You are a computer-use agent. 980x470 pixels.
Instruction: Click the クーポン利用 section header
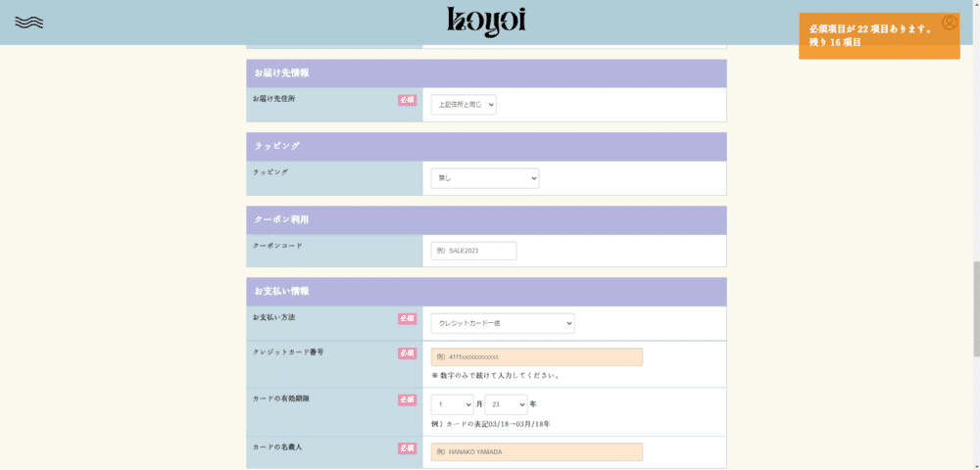[486, 219]
